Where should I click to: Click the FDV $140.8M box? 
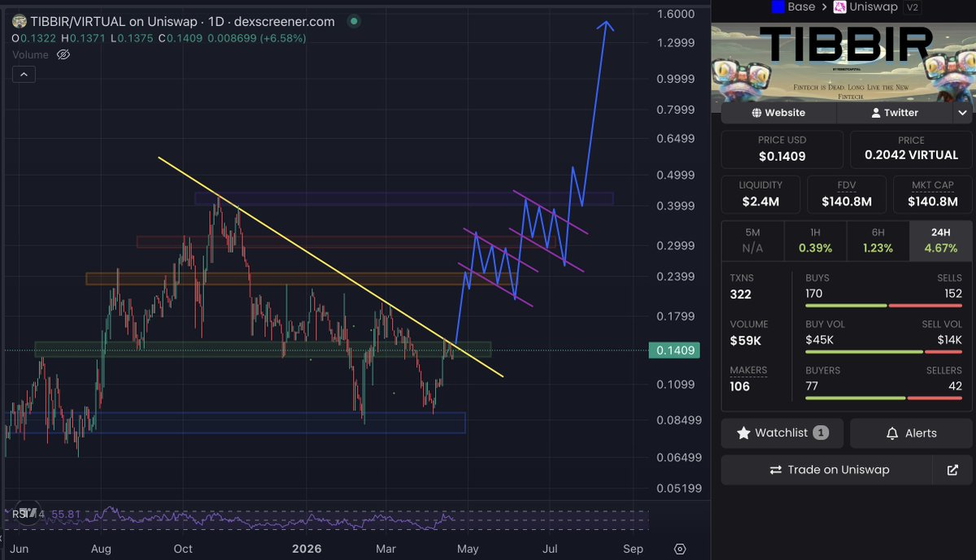(847, 194)
